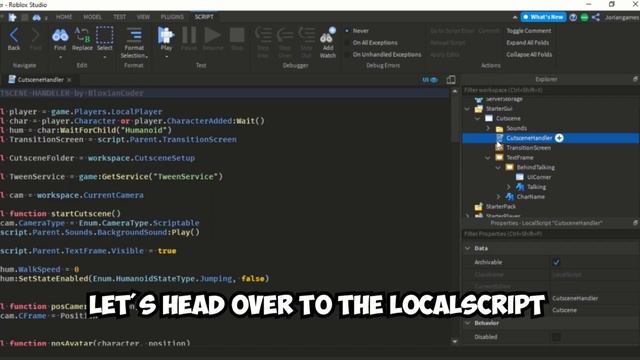Switch to CutsceneHandler script tab
The width and height of the screenshot is (640, 360).
coord(40,80)
